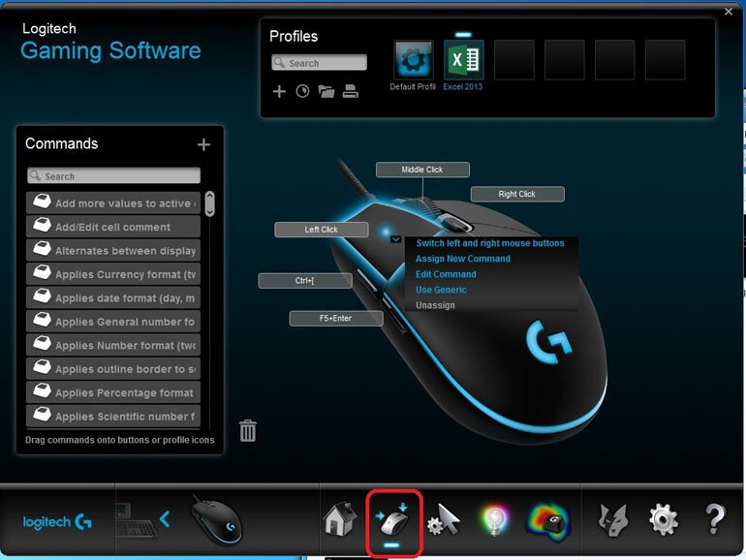Viewport: 746px width, 560px height.
Task: Select 'Applies Number format' command
Action: point(113,345)
